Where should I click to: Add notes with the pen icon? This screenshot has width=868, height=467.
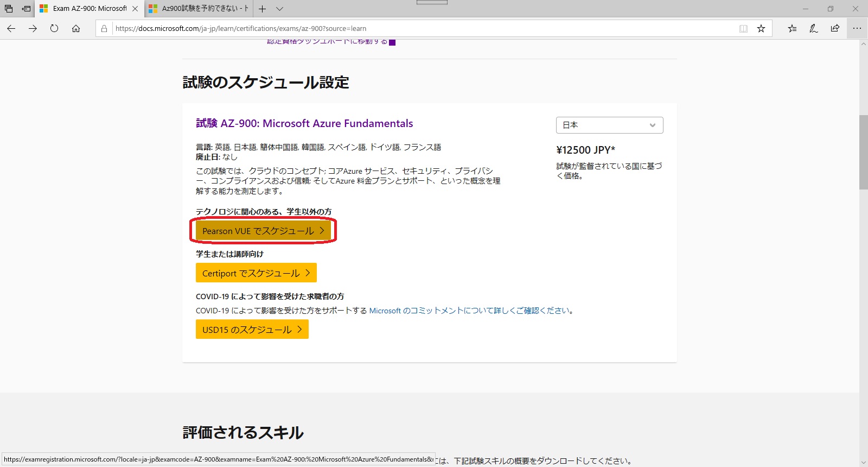coord(814,28)
